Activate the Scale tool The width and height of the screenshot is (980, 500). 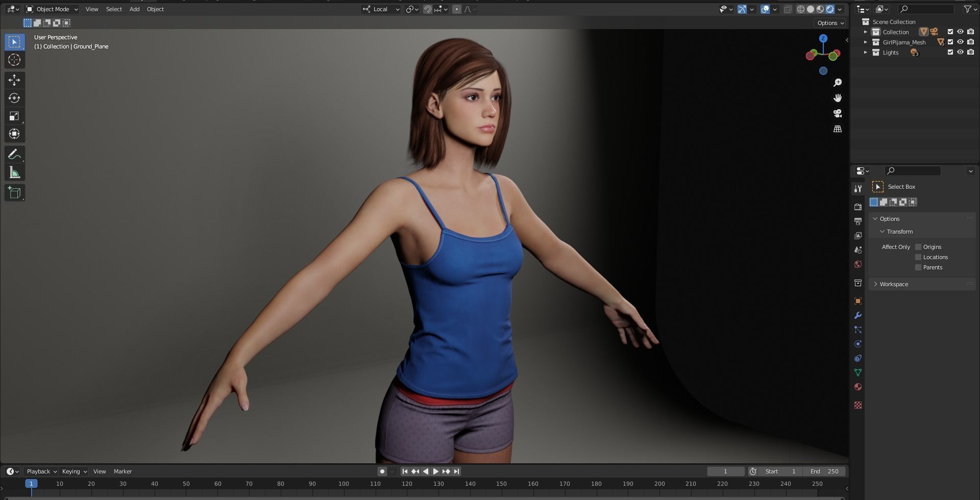pos(14,116)
